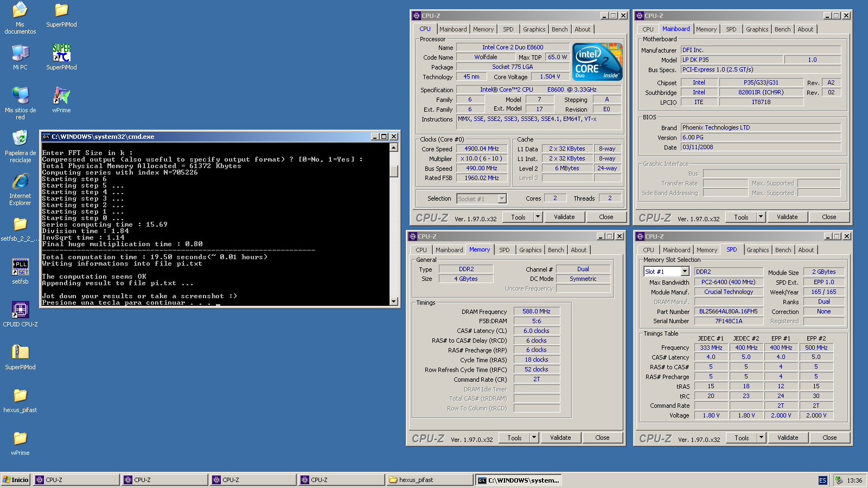The height and width of the screenshot is (488, 868).
Task: Open the SuperPiMod zip archive icon
Action: click(20, 352)
